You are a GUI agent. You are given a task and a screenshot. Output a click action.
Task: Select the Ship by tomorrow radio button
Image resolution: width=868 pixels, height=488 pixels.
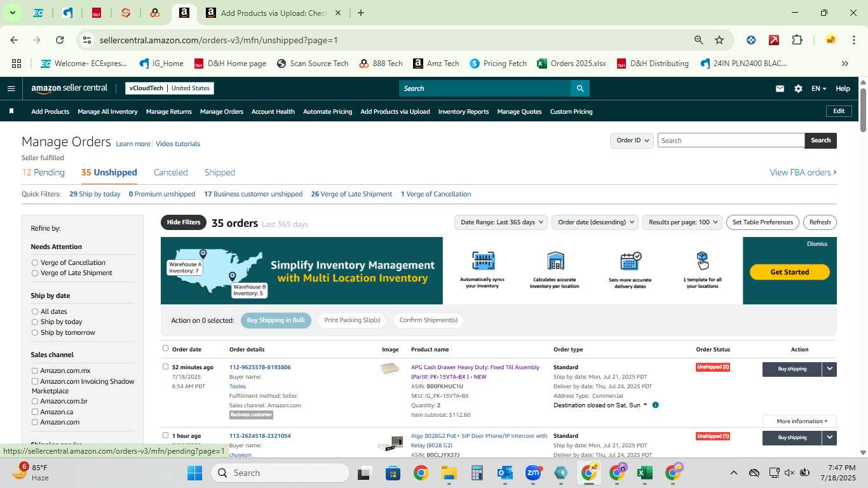35,332
